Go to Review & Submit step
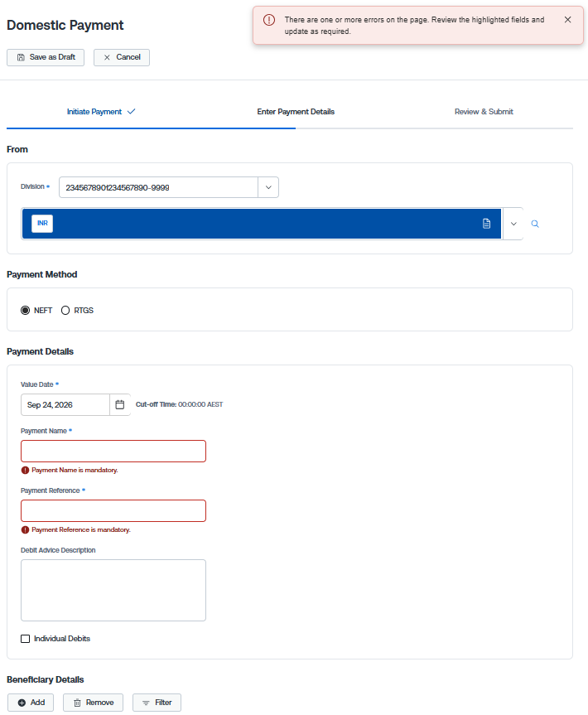Image resolution: width=588 pixels, height=715 pixels. [x=484, y=112]
